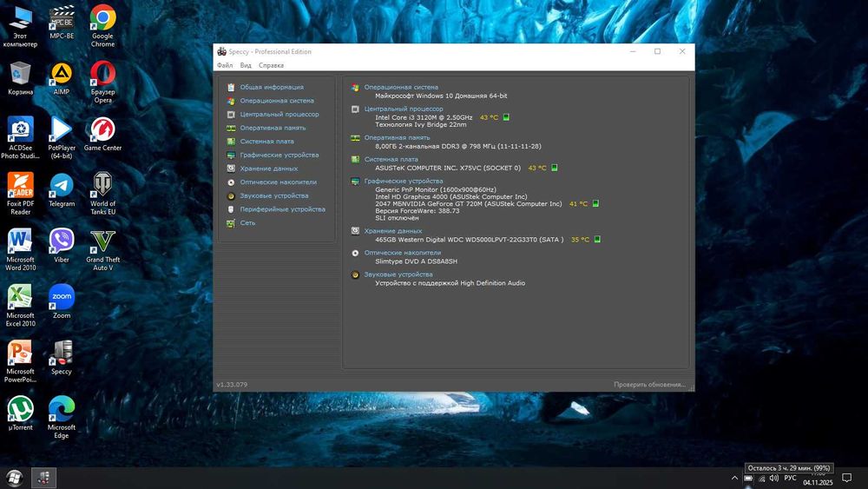868x489 pixels.
Task: Open Системная плата sidebar section
Action: point(266,142)
